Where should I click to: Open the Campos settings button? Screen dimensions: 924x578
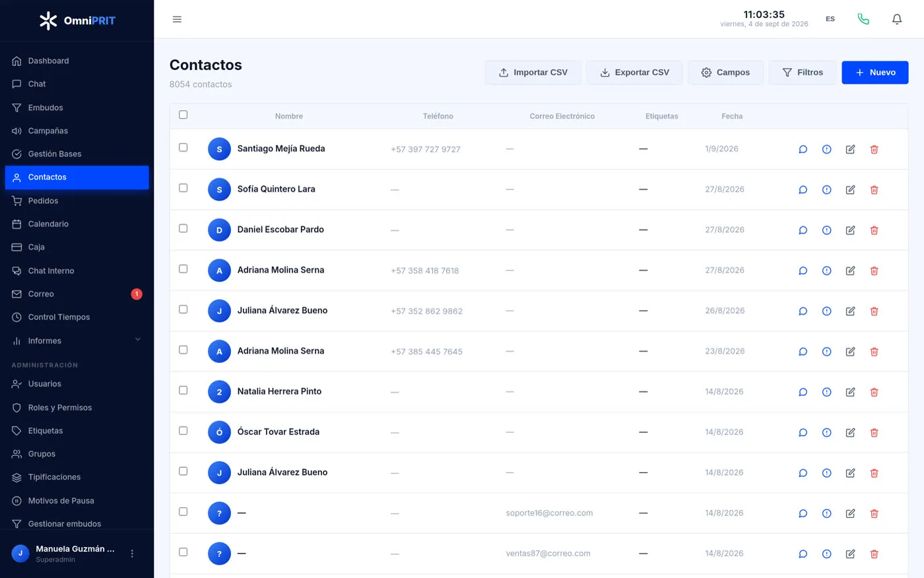pos(725,73)
